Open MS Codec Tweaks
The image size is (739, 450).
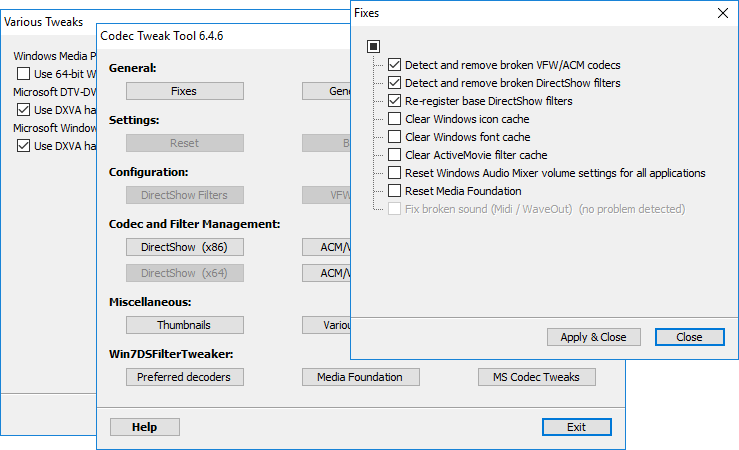coord(536,377)
